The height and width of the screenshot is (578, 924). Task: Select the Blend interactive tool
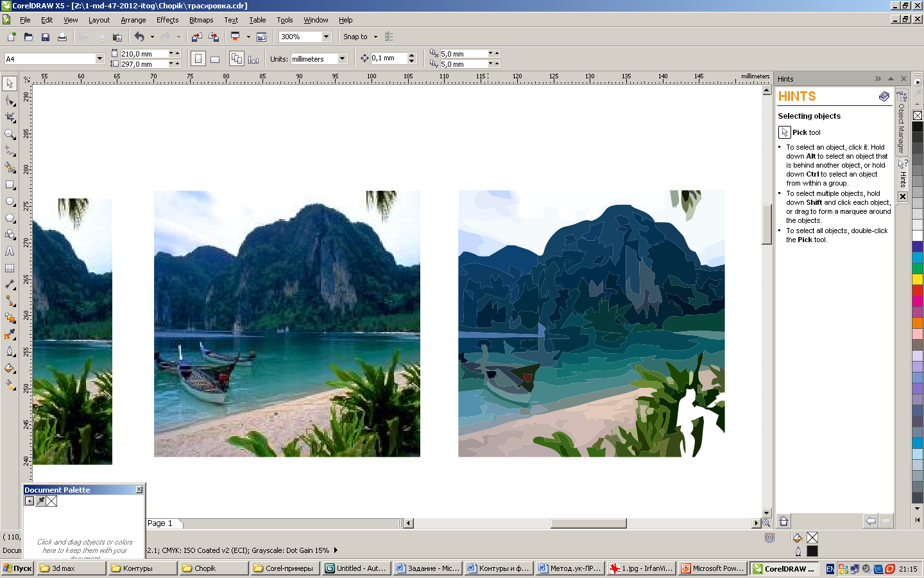point(10,318)
